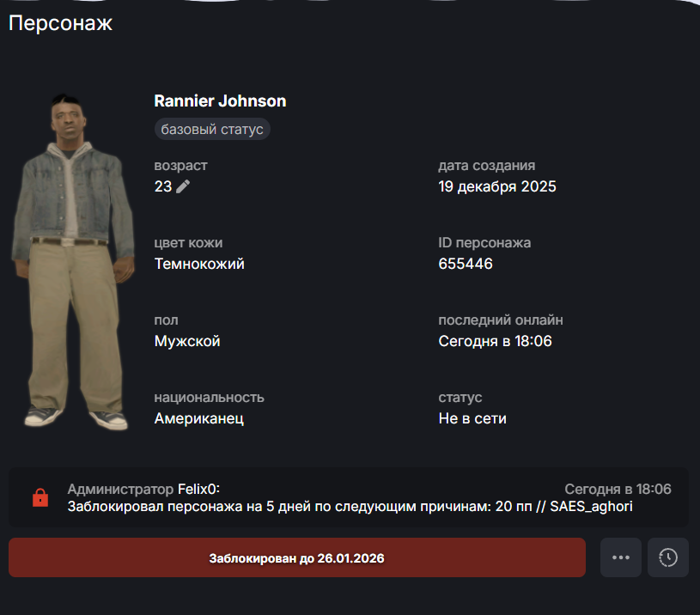Click the block reason text with SAES_aghori
700x615 pixels.
[350, 507]
